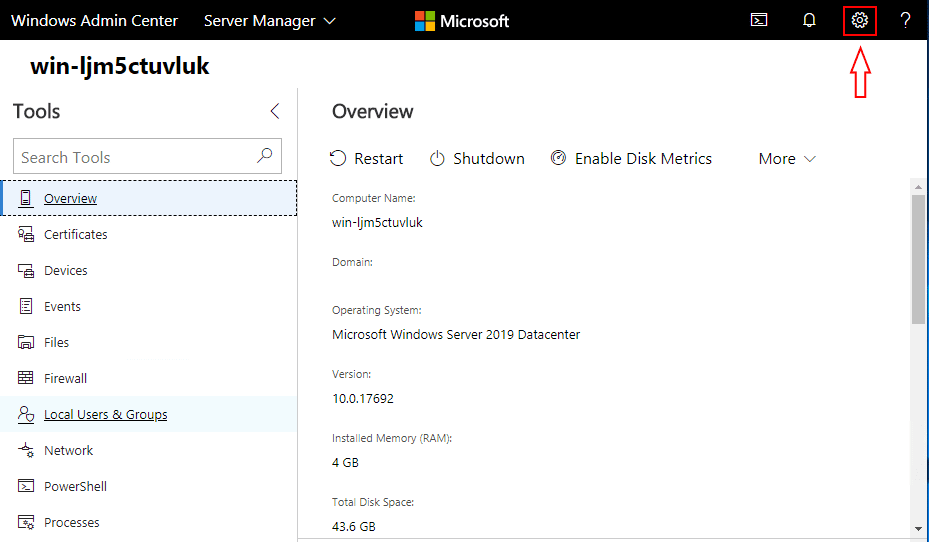Click the Devices tool icon
Image resolution: width=929 pixels, height=542 pixels.
[26, 270]
